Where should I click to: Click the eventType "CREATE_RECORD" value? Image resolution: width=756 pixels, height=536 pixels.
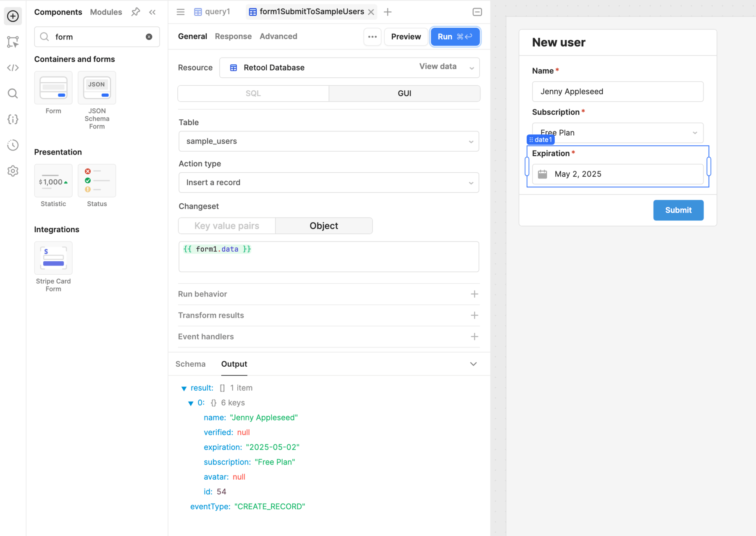click(x=270, y=507)
